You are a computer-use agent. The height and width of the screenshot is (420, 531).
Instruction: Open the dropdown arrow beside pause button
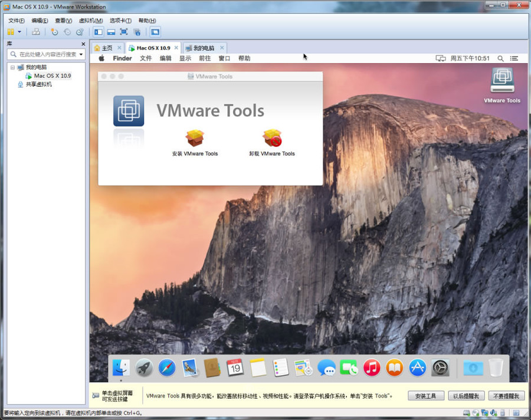(19, 32)
